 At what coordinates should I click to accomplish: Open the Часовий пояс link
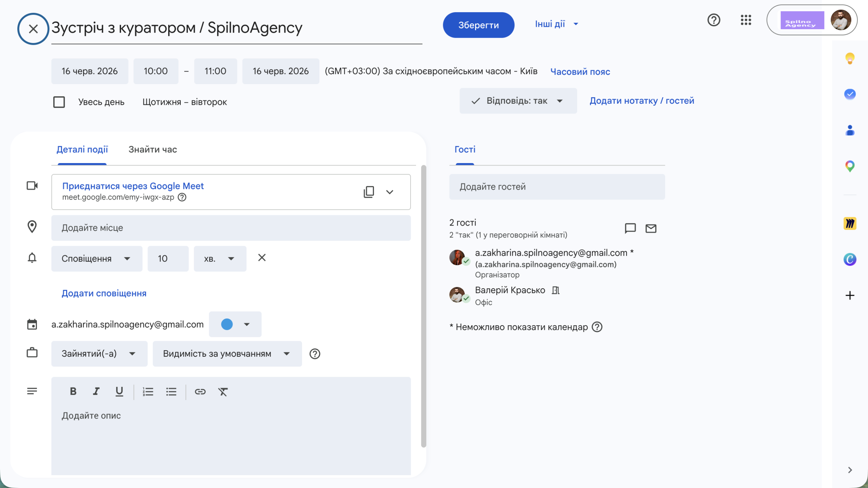[x=580, y=72]
